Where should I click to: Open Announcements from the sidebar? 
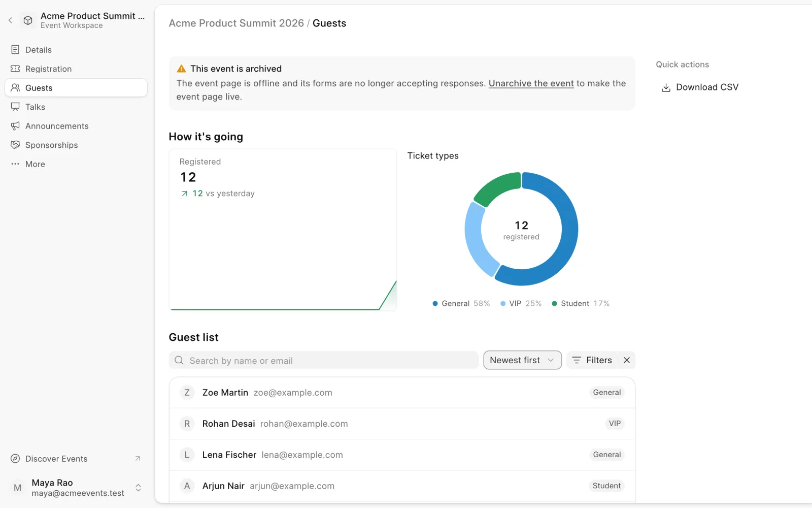[76, 126]
